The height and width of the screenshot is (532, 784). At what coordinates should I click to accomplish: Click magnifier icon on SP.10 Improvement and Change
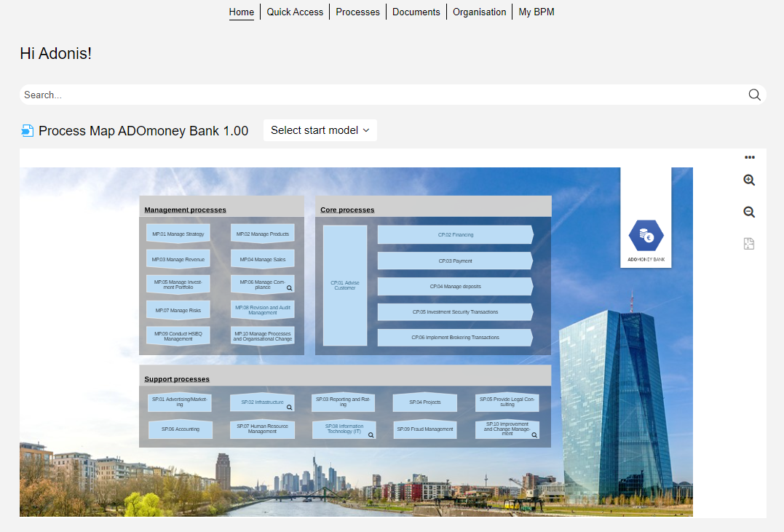click(x=534, y=434)
